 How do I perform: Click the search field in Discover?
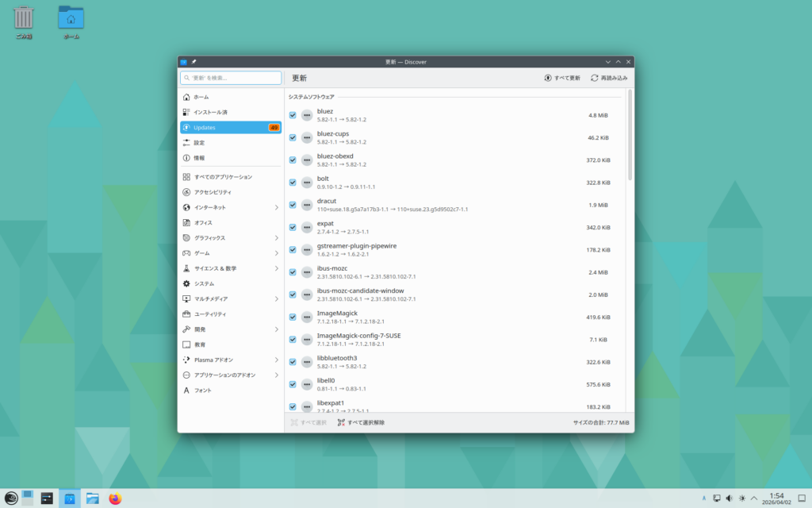coord(231,78)
